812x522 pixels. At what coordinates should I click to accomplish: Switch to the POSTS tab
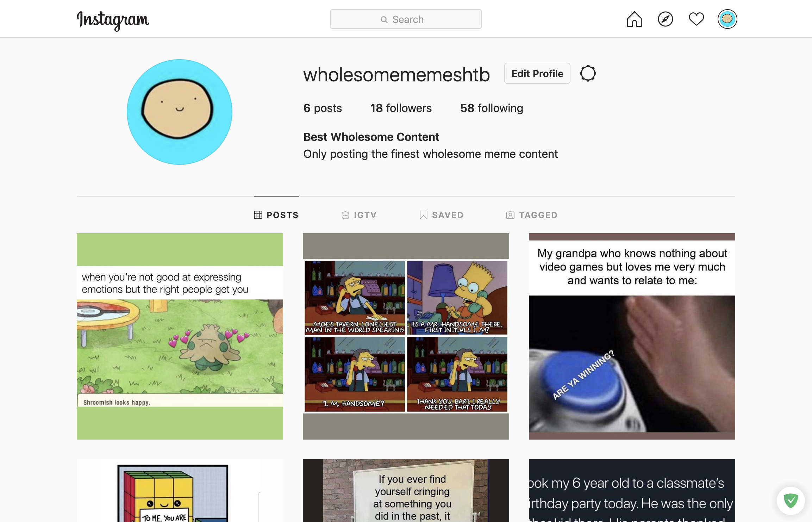point(276,215)
